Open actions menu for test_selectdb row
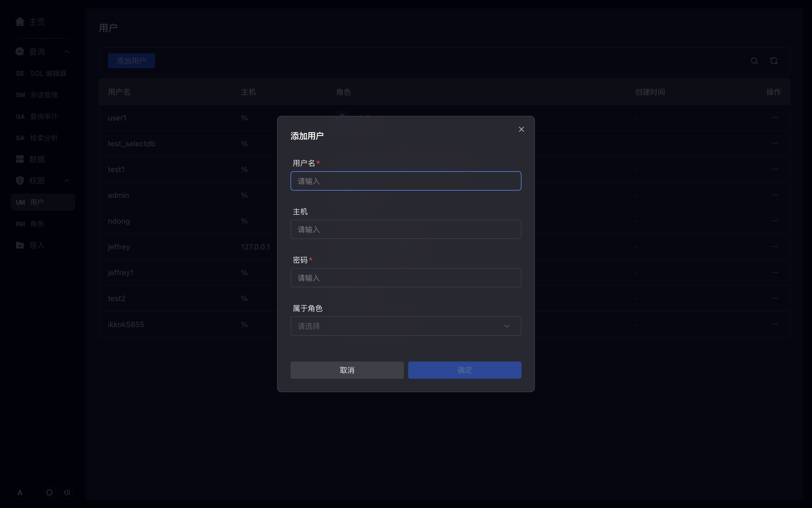 775,144
